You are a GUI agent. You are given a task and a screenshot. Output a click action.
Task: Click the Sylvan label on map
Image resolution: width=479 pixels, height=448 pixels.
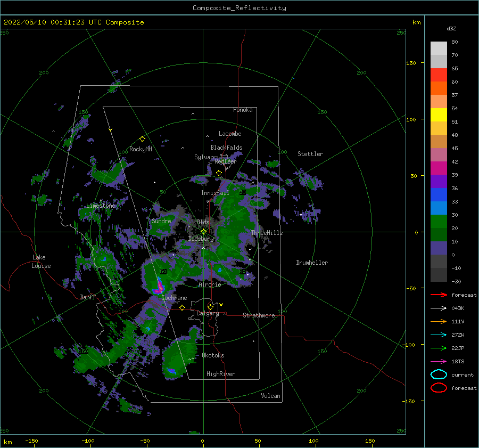204,158
